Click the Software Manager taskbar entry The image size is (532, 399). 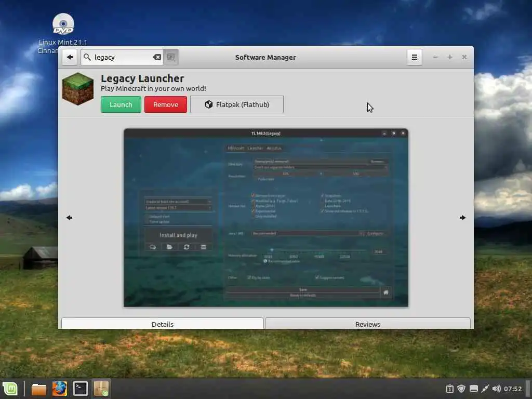coord(101,389)
